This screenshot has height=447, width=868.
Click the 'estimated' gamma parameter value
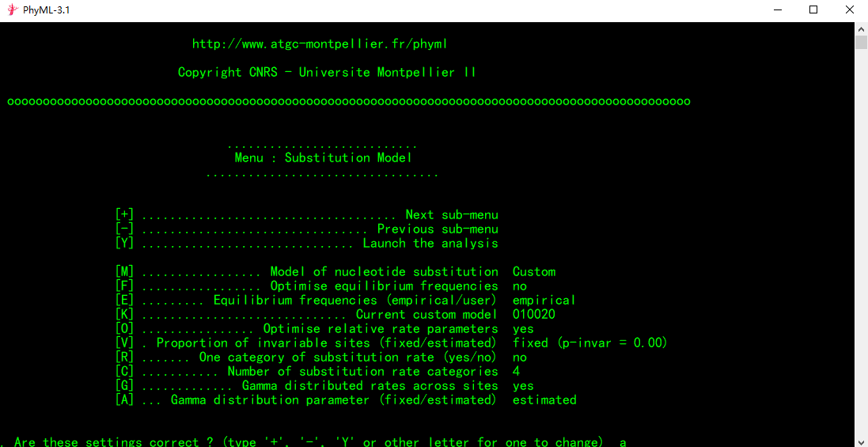click(x=544, y=400)
